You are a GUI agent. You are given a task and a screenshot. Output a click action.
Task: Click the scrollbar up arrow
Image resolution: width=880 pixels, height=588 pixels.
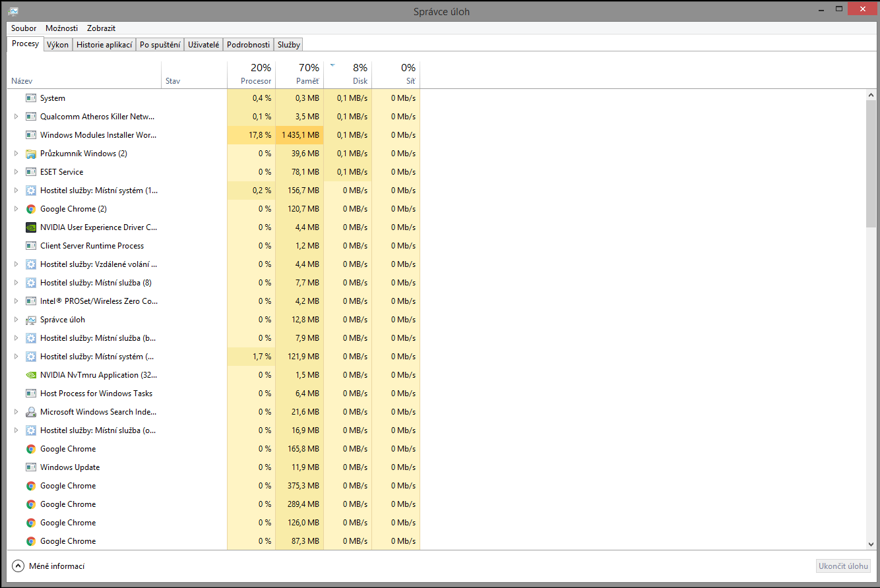point(871,96)
